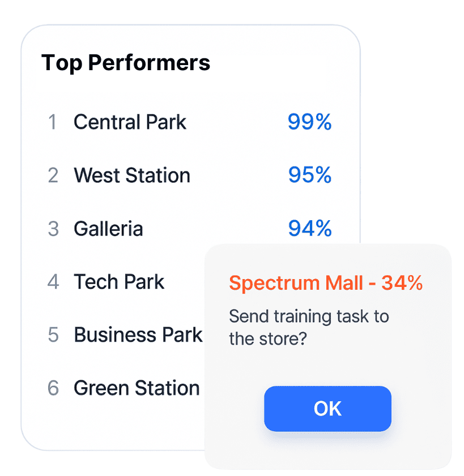The height and width of the screenshot is (476, 464).
Task: Click empty area of the Top Performers card
Action: 122,425
